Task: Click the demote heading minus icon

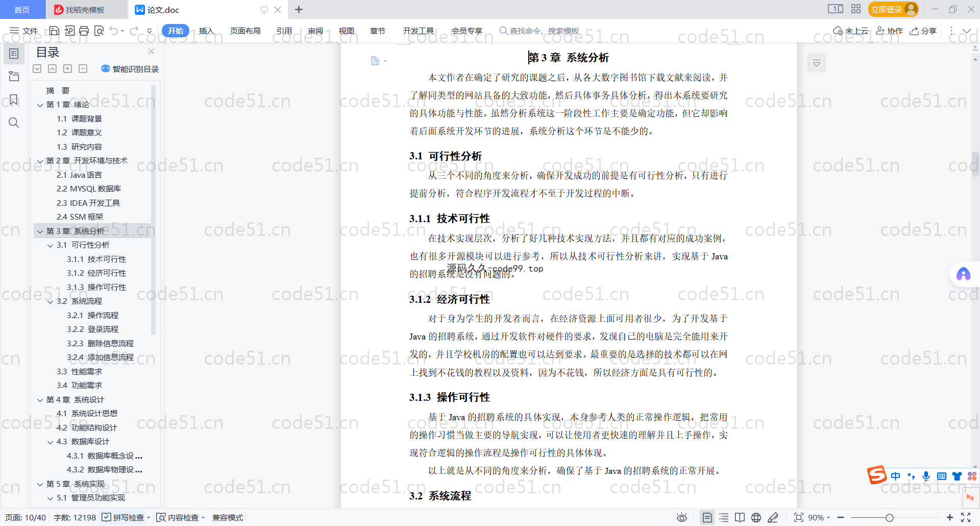Action: click(x=83, y=68)
